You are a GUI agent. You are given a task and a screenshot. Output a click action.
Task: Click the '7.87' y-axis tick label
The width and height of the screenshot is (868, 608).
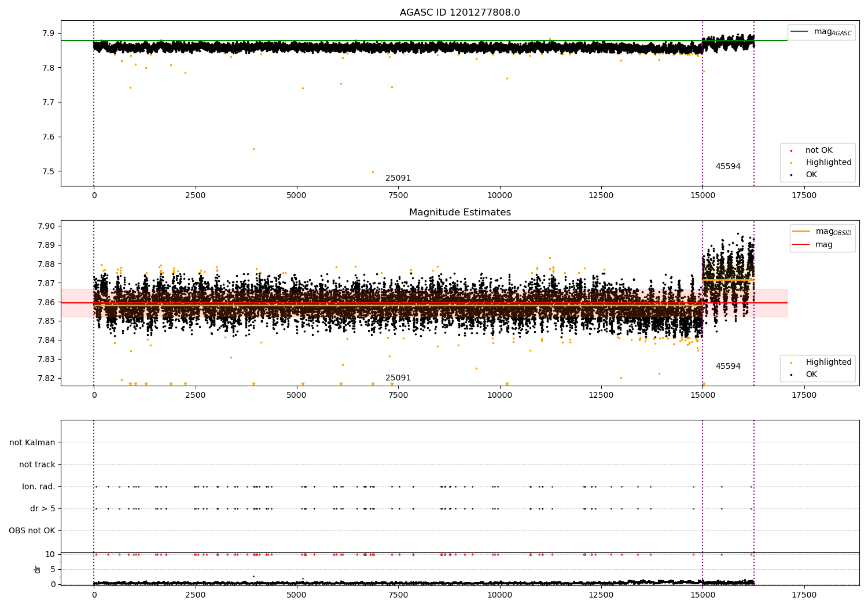click(x=46, y=284)
